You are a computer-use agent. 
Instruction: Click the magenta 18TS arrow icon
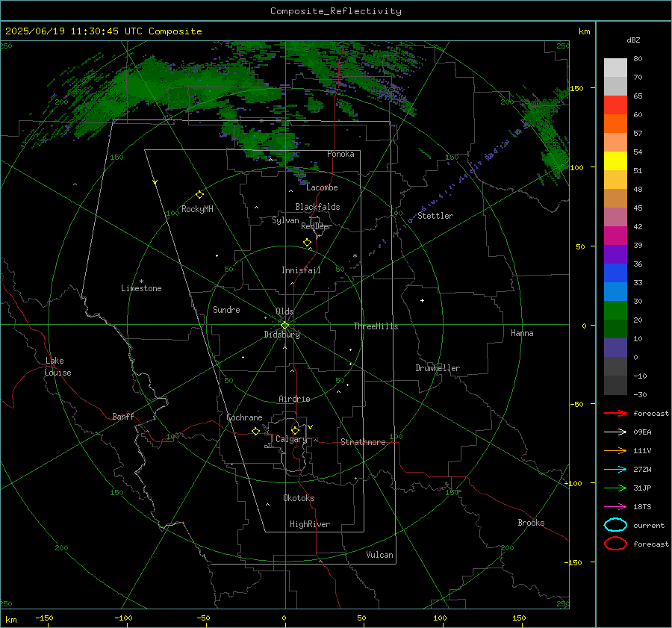(x=615, y=507)
